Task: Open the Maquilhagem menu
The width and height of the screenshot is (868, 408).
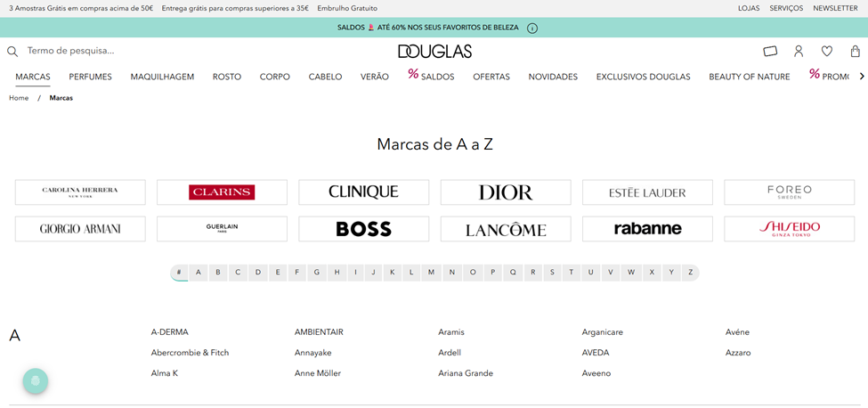Action: [162, 77]
